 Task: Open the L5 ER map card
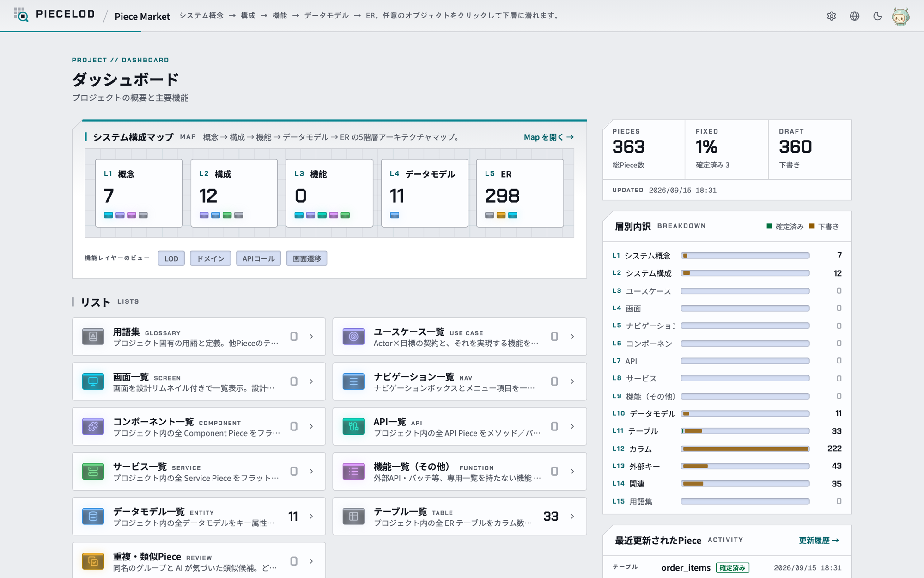click(x=520, y=193)
